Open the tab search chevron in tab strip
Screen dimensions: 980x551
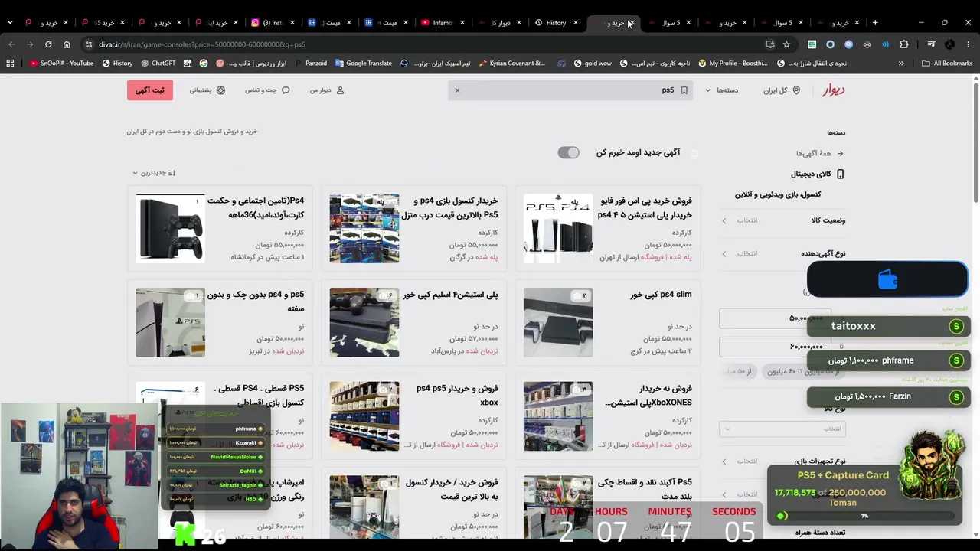point(9,22)
